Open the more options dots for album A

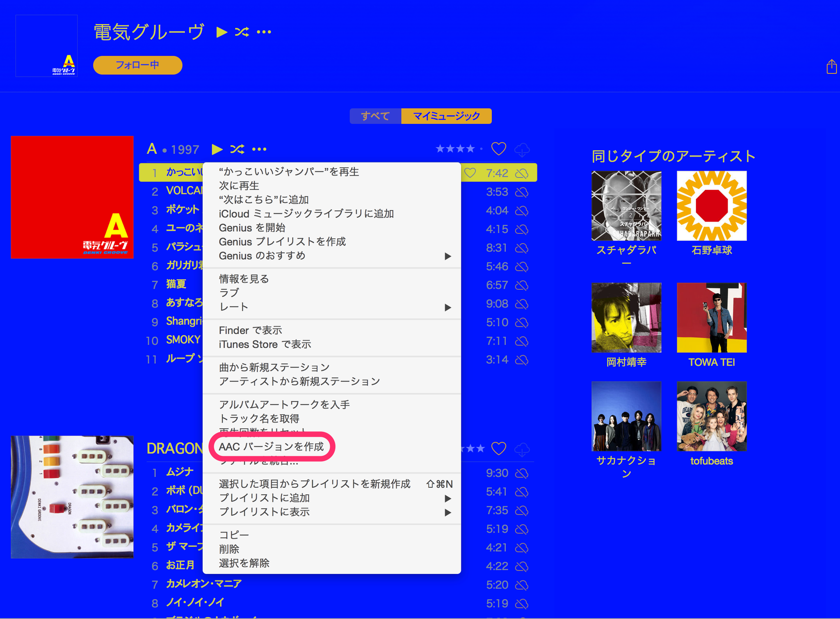coord(259,149)
